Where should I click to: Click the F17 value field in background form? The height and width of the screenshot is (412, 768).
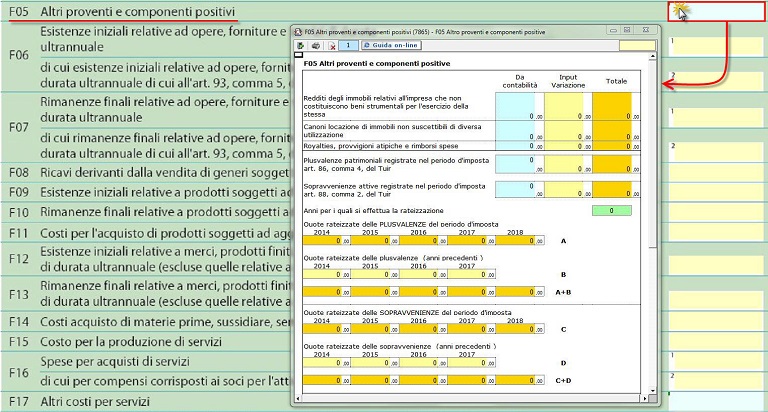coord(716,402)
